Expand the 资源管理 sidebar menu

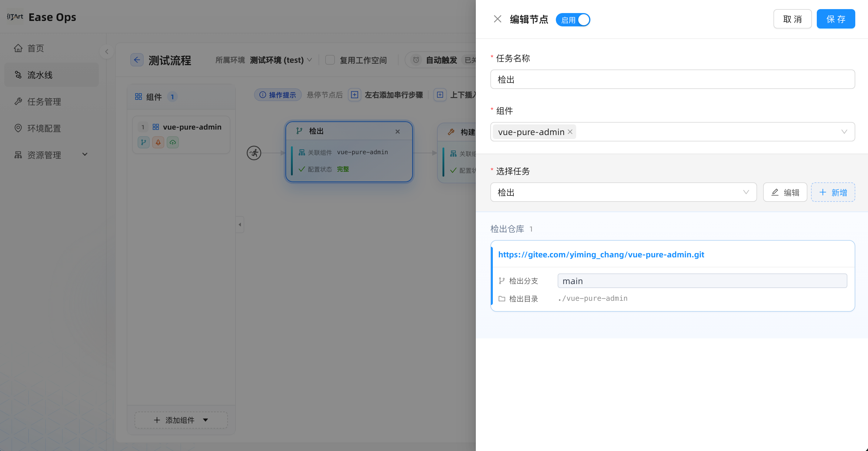(51, 155)
